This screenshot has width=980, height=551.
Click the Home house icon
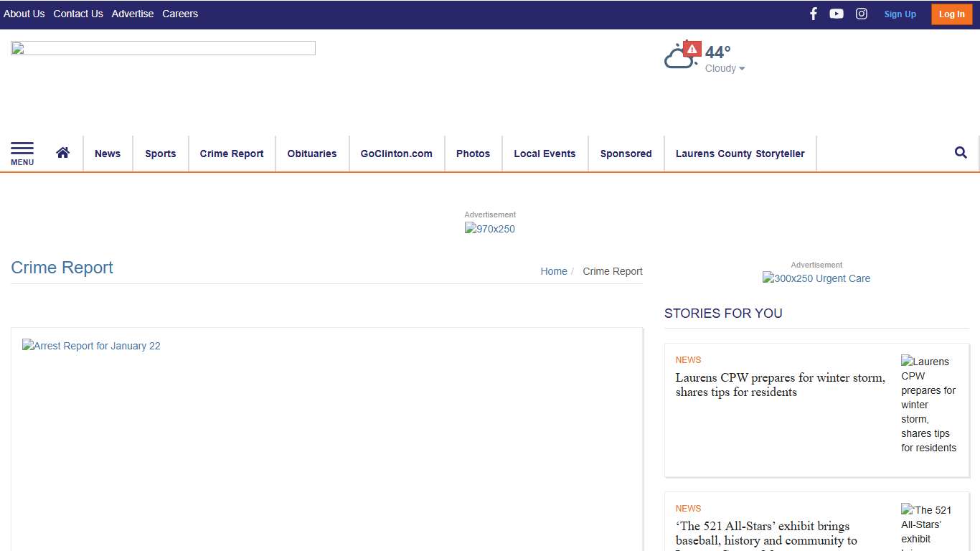[63, 153]
